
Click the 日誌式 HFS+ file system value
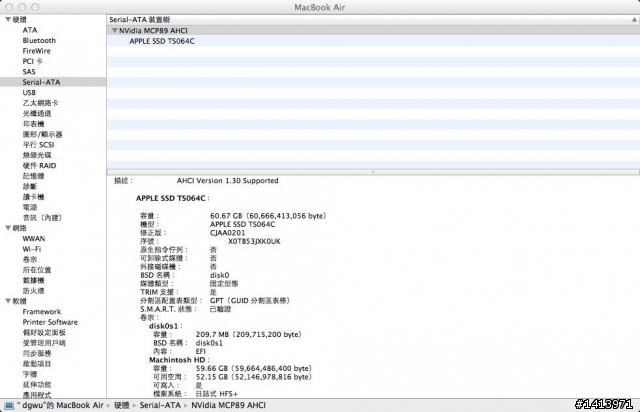[216, 394]
